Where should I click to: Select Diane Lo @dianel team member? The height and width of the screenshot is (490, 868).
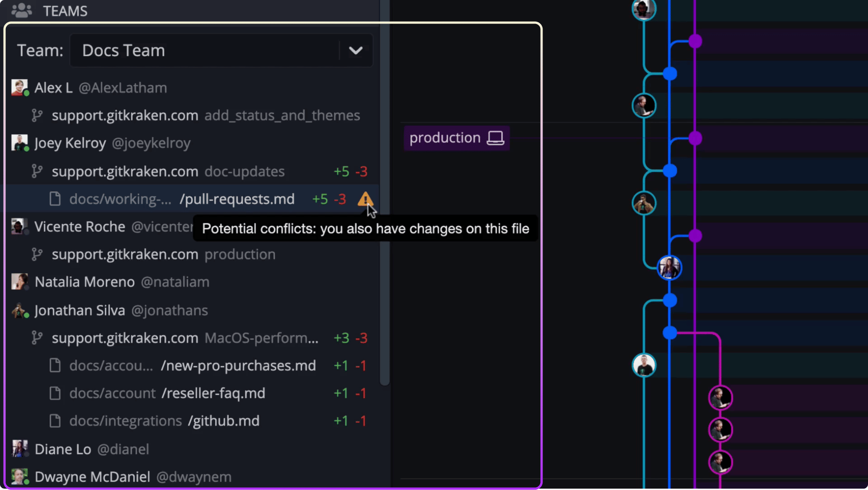[192, 449]
